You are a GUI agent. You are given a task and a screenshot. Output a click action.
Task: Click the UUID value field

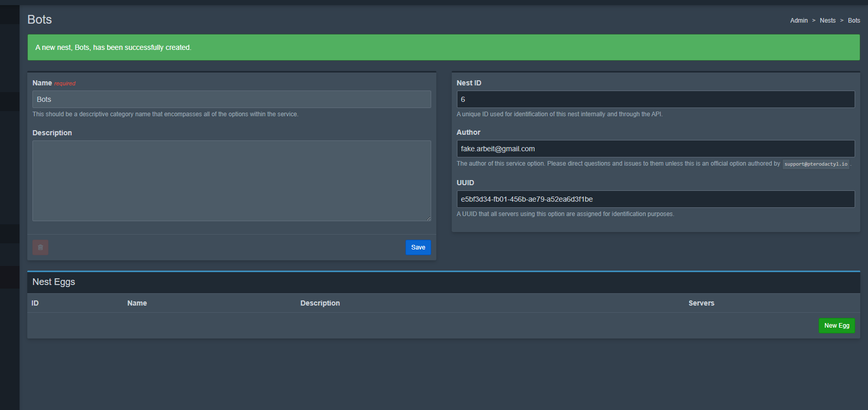point(655,199)
